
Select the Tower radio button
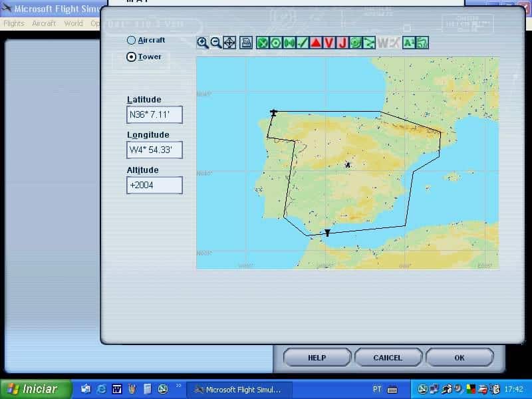click(x=131, y=57)
